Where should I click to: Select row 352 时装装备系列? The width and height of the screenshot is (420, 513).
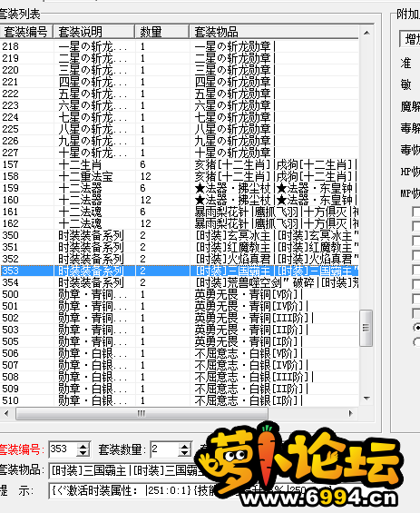[179, 259]
